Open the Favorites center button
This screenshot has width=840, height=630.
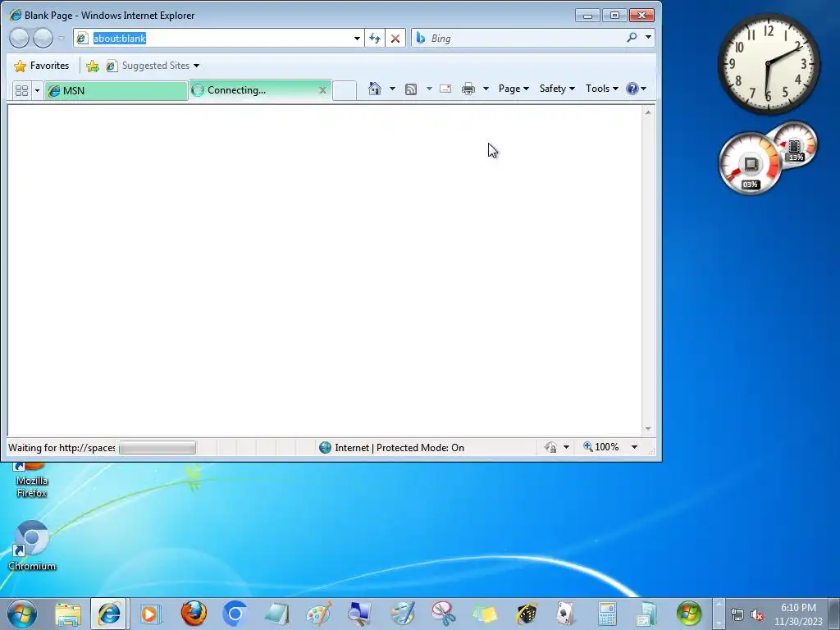42,66
